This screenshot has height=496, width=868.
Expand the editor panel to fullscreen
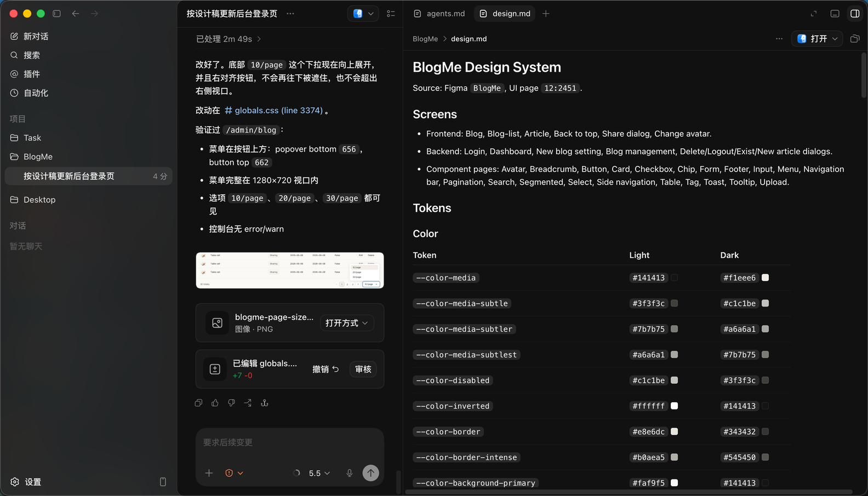(814, 14)
